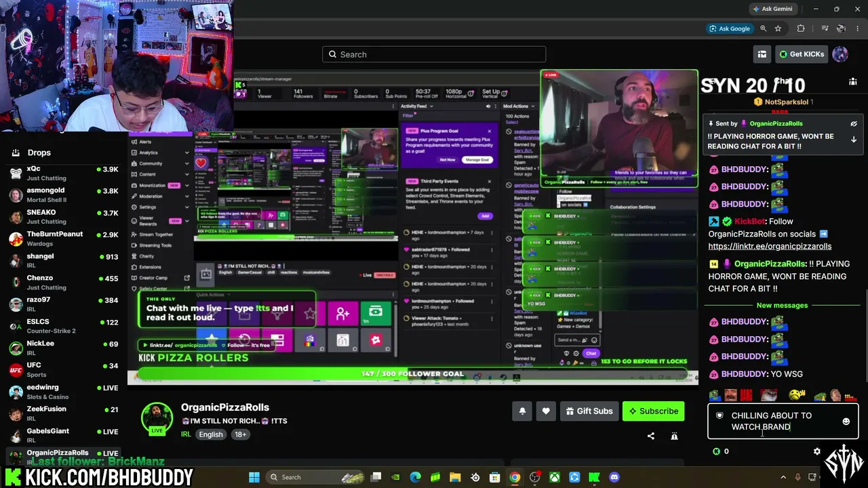
Task: Click BHDBUDDY name on the YO WSG message
Action: [x=744, y=374]
